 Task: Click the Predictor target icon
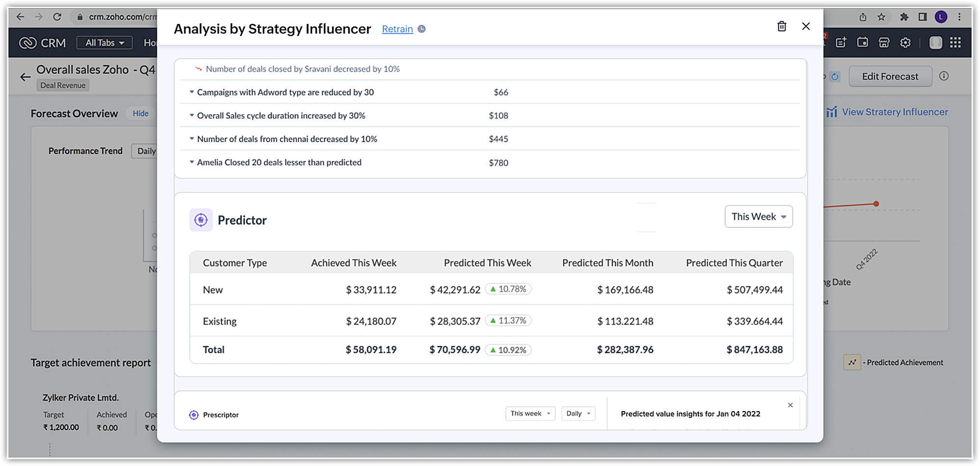click(201, 220)
